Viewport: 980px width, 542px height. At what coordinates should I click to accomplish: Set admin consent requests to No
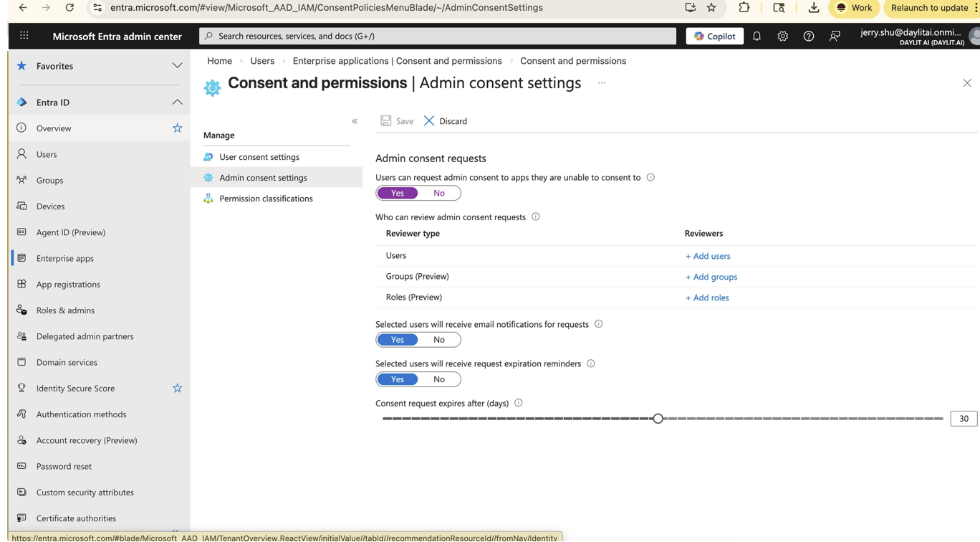(439, 193)
